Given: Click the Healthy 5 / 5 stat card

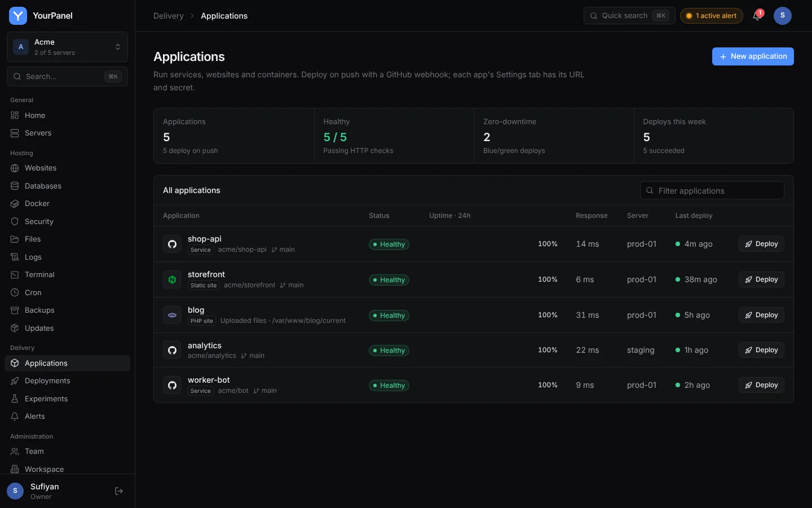Looking at the screenshot, I should tap(394, 136).
